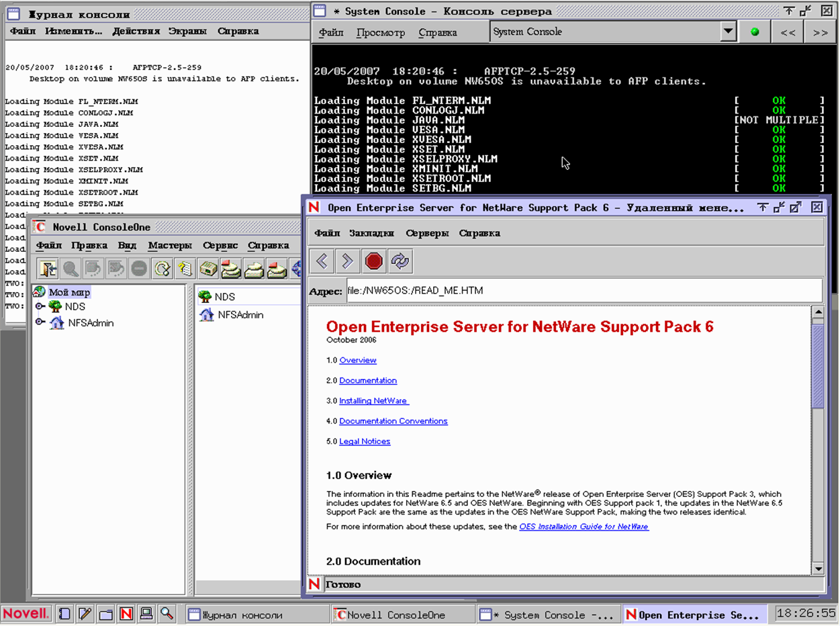Open Правка menu in ConsoleOne
This screenshot has width=840, height=626.
tap(89, 245)
